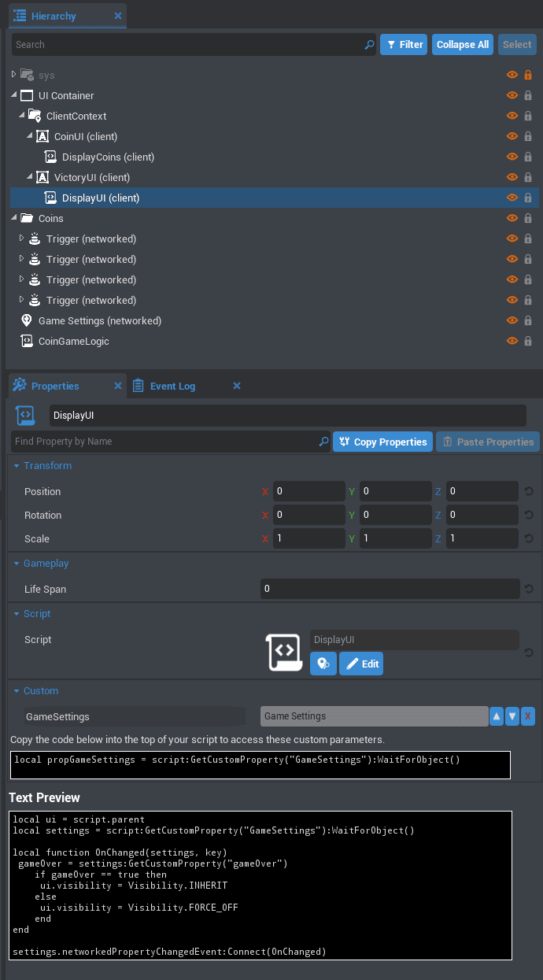Click the script icon beside DisplayCoins (client)
Screen dimensions: 543x980
coord(50,157)
